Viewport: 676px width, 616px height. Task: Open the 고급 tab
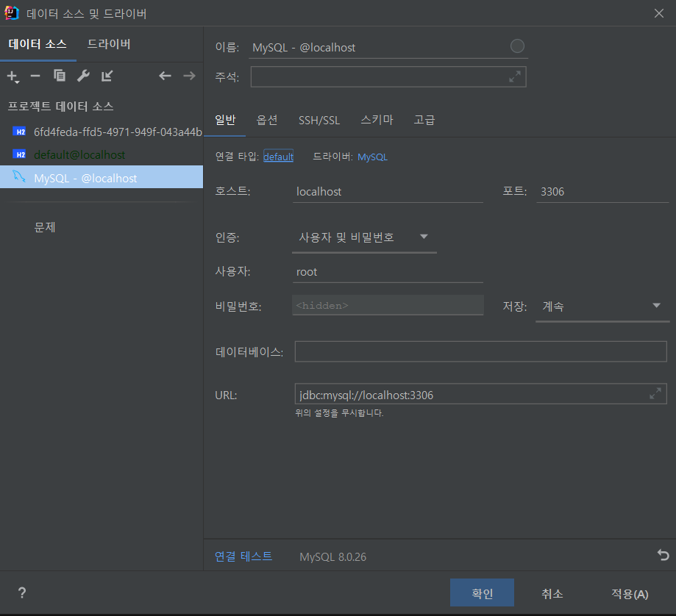(424, 120)
